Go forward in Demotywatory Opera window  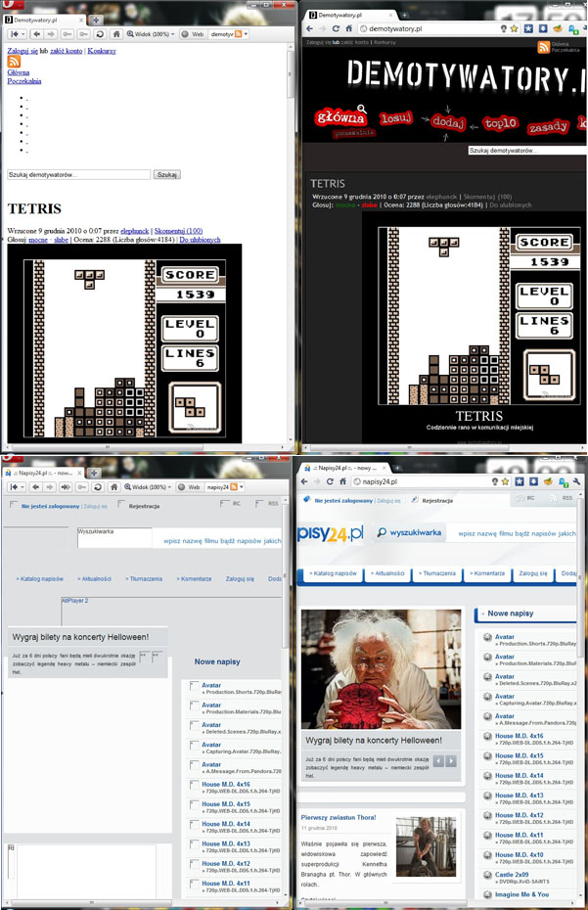coord(51,34)
